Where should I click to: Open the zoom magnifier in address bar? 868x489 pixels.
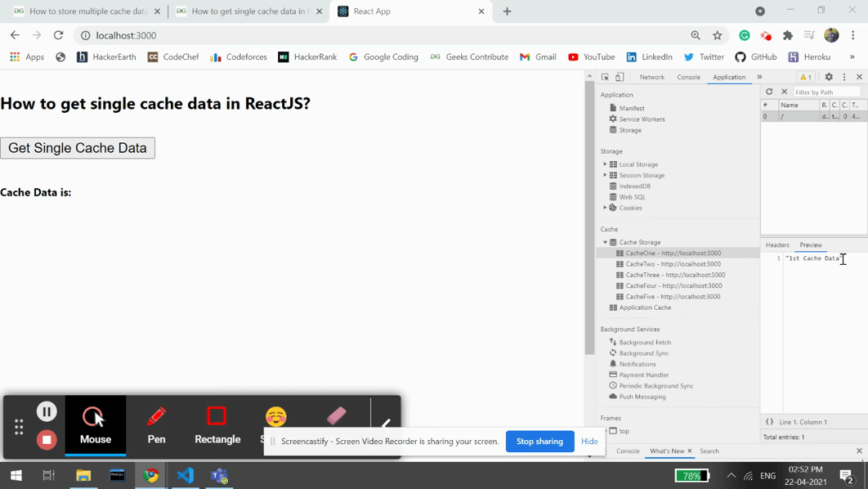(x=696, y=35)
